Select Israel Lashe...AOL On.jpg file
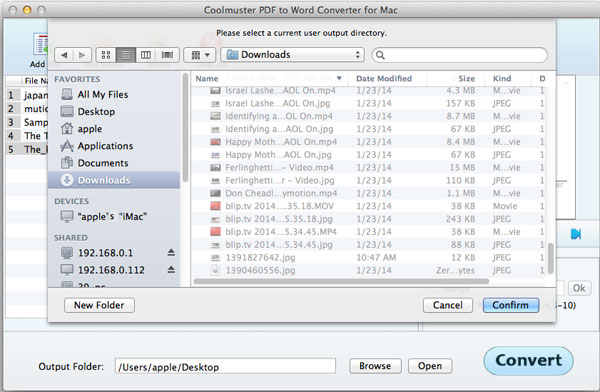Image resolution: width=600 pixels, height=392 pixels. click(x=368, y=103)
